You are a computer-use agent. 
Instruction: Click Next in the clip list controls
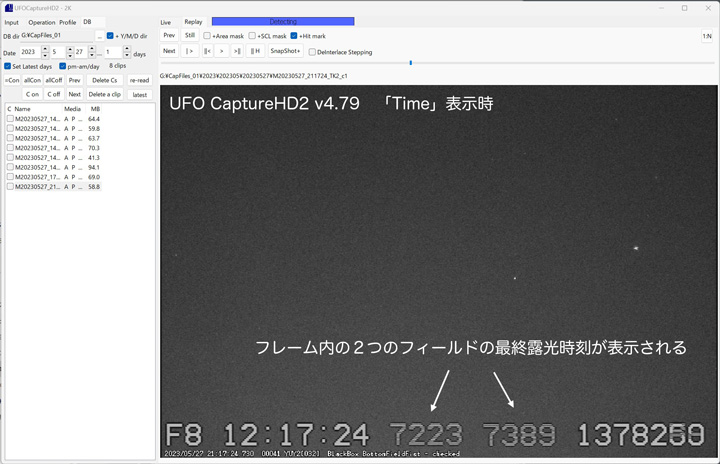coord(74,94)
